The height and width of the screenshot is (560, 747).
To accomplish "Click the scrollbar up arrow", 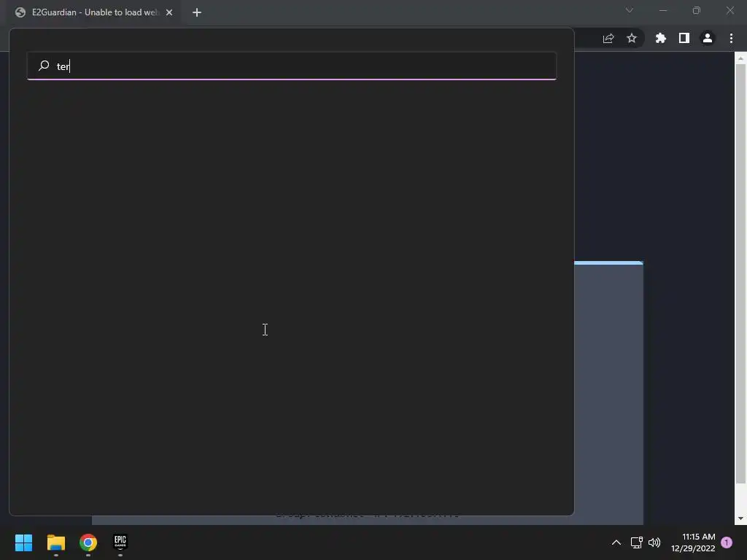I will tap(740, 58).
